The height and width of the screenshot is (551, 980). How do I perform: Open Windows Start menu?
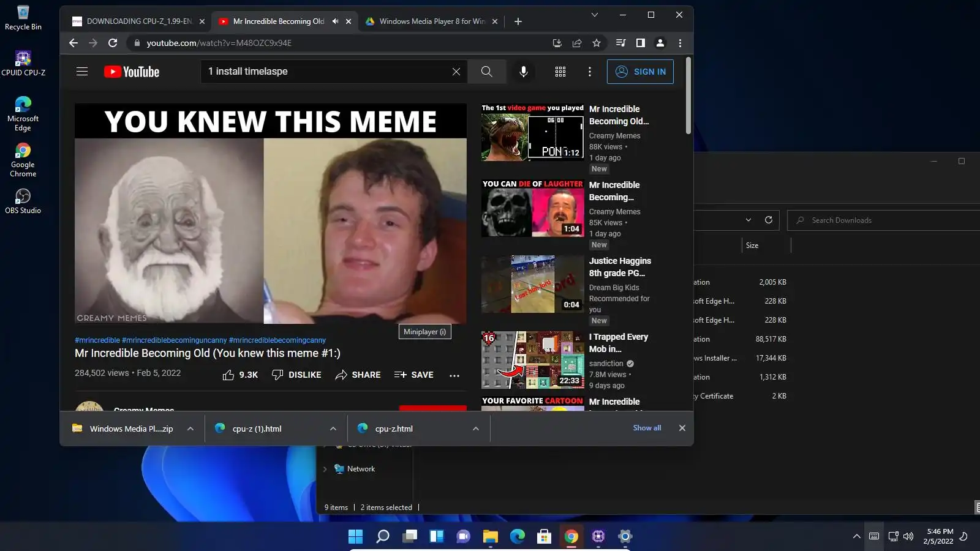pos(355,537)
